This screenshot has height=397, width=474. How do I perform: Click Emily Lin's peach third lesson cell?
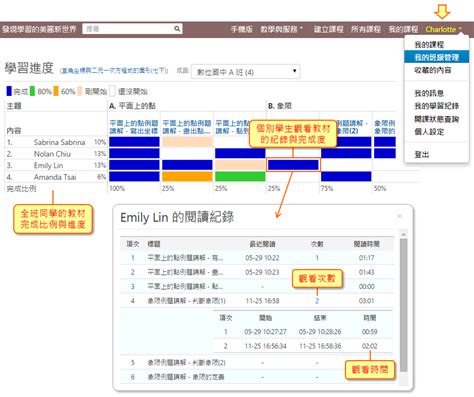point(240,165)
